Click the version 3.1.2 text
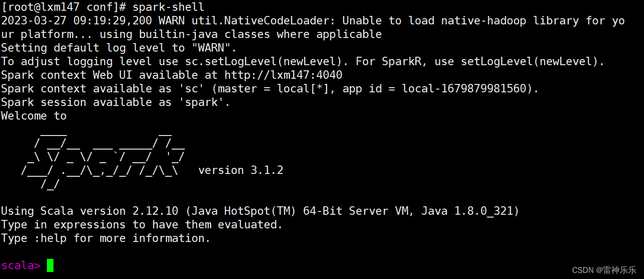 click(x=241, y=170)
